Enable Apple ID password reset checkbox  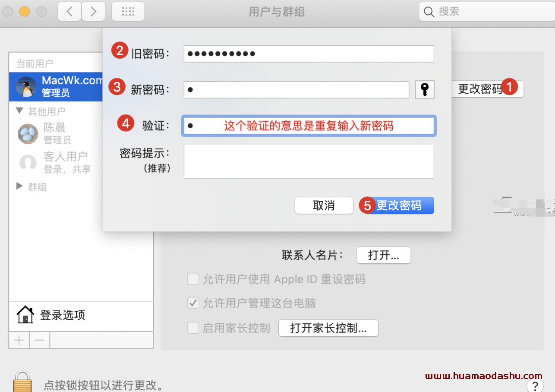point(193,279)
